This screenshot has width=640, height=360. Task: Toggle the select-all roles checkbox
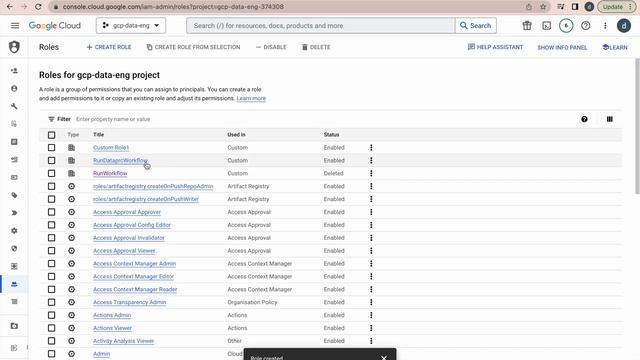[51, 135]
